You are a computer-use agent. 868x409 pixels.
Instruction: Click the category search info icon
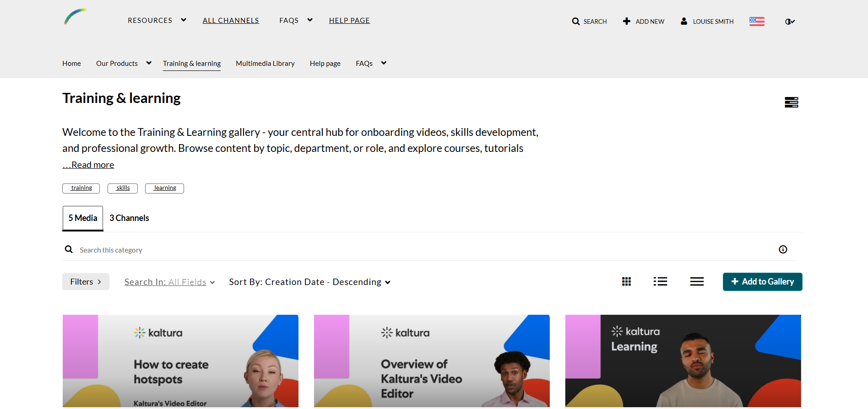(x=783, y=249)
